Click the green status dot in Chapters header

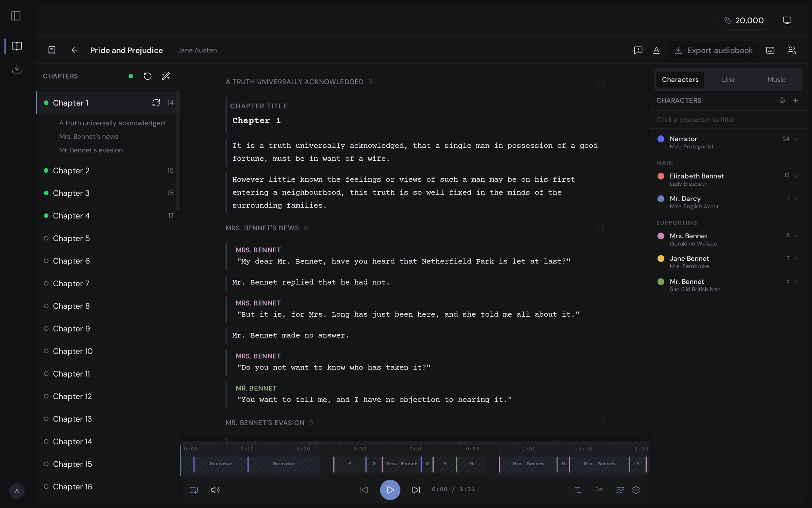pyautogui.click(x=130, y=76)
